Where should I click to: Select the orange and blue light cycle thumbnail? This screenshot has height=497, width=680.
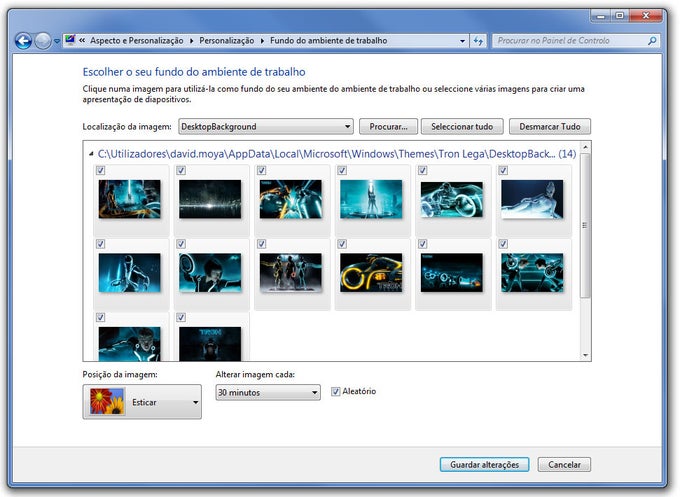[x=130, y=199]
